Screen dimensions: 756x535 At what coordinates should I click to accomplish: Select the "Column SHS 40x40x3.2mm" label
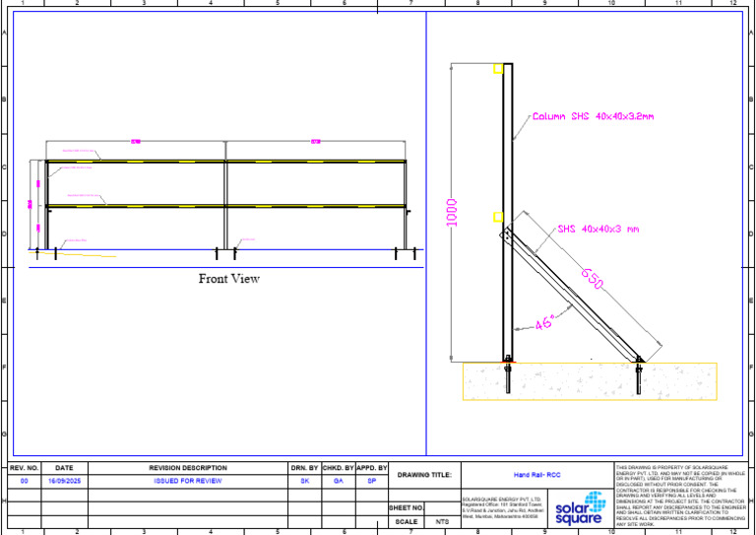click(x=593, y=116)
